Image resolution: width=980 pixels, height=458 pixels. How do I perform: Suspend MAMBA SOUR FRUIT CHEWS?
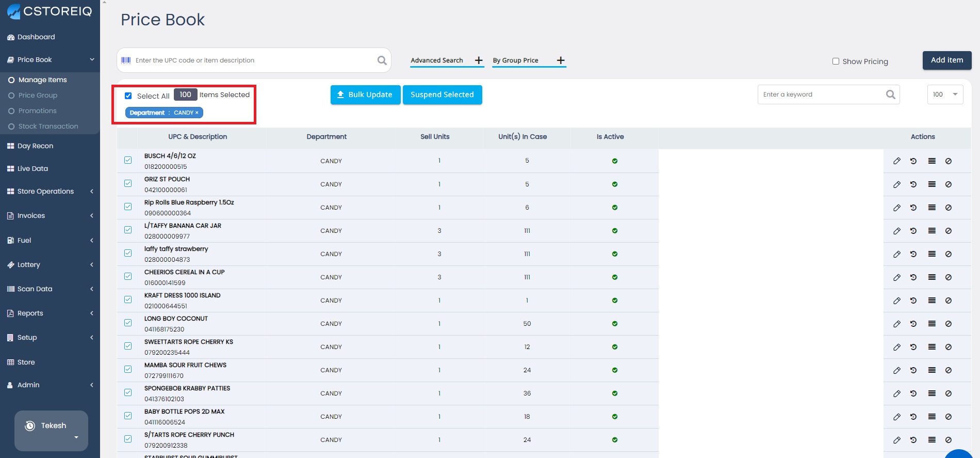[x=949, y=370]
